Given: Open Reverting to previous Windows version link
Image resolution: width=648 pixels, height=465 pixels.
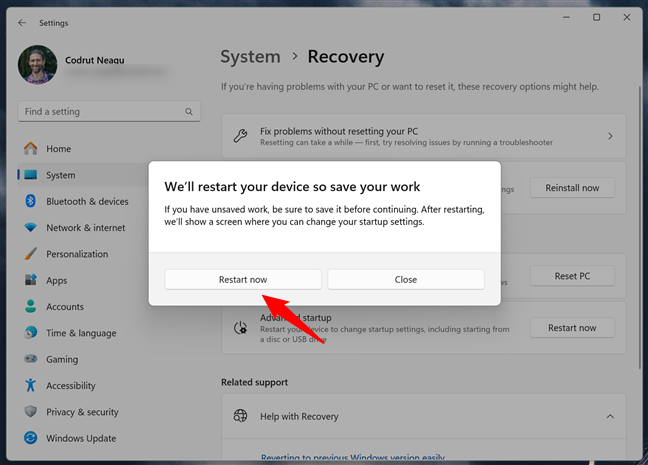Looking at the screenshot, I should [353, 458].
